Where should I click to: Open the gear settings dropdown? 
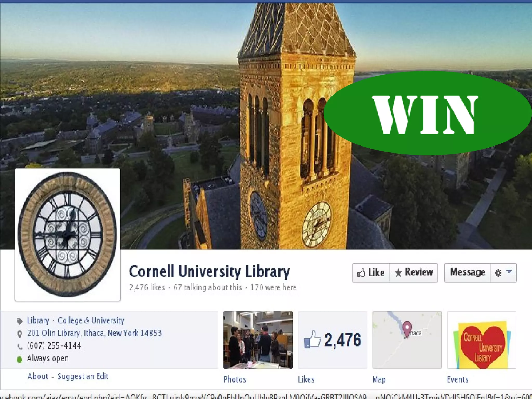503,272
